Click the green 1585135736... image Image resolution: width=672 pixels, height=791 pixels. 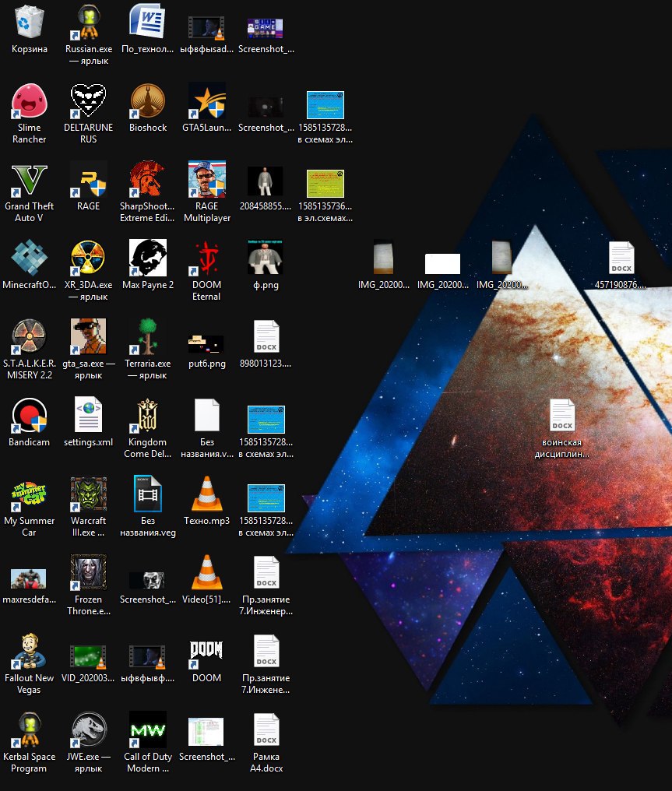coord(325,184)
